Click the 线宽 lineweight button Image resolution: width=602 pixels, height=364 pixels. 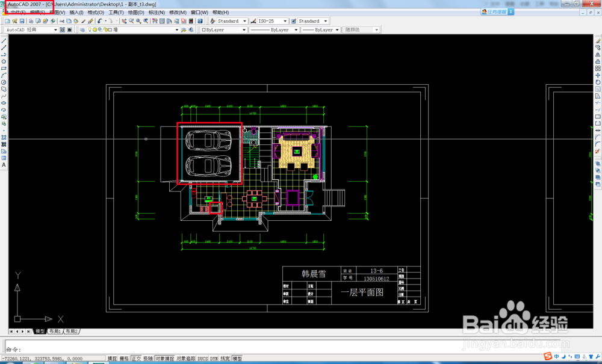(x=225, y=359)
